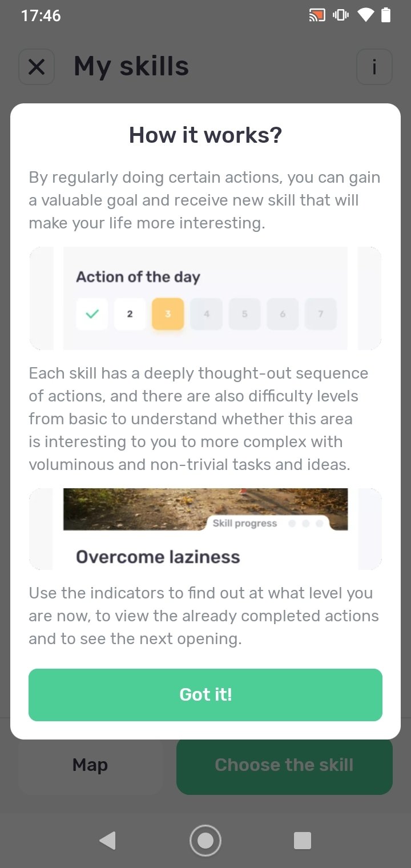Open the info "i" icon
Image resolution: width=411 pixels, height=868 pixels.
pos(374,67)
